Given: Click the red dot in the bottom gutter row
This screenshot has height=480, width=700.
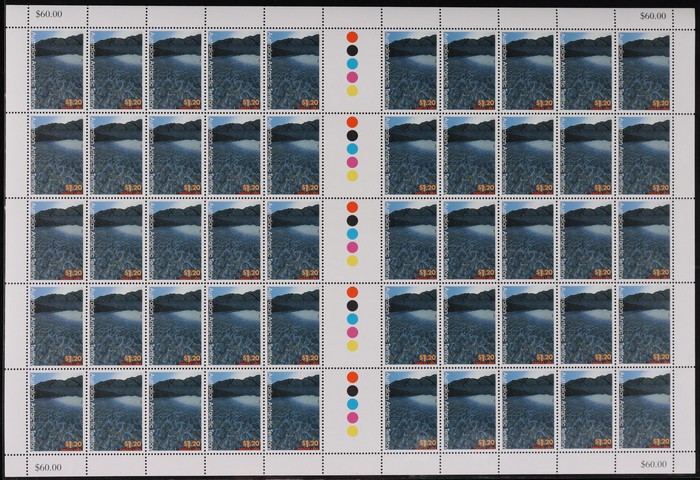Looking at the screenshot, I should click(351, 379).
